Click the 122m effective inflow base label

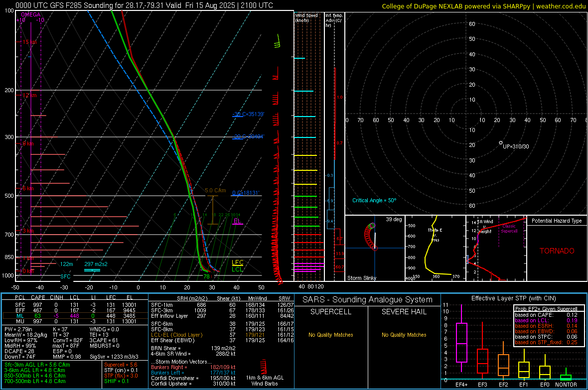pos(66,264)
